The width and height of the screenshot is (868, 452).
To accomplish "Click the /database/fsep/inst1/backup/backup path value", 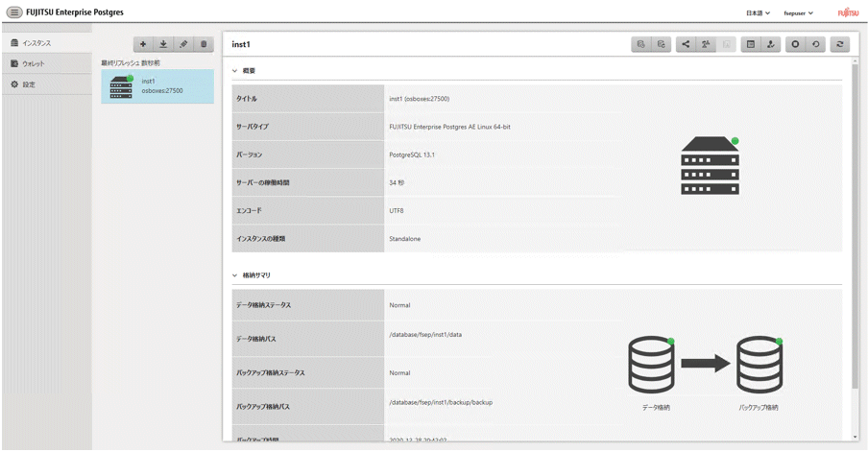I will [x=441, y=402].
